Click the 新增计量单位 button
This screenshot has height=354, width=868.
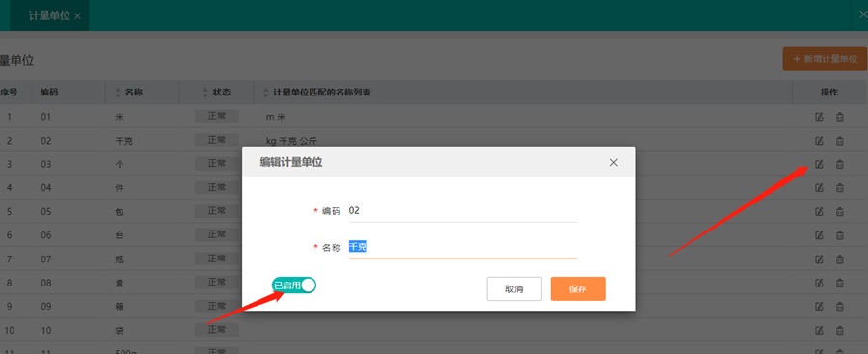click(825, 59)
